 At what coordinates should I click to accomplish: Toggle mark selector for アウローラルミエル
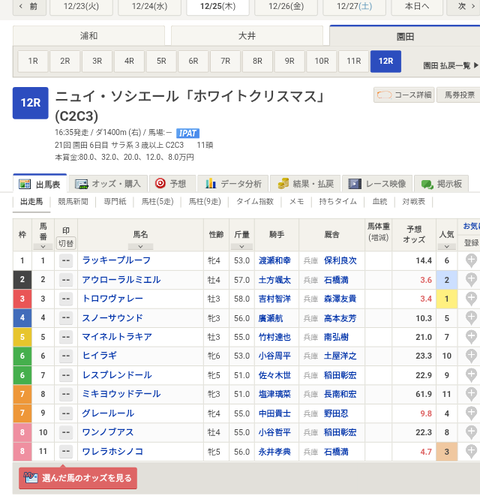[x=66, y=280]
